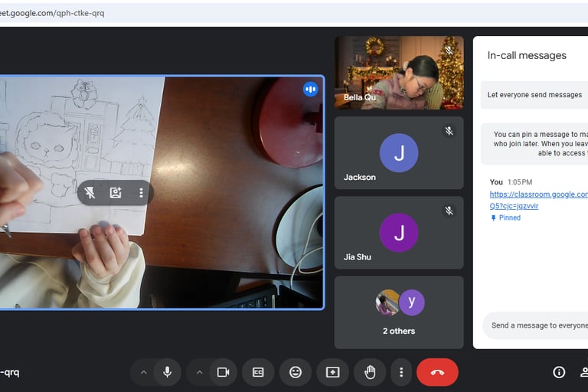The image size is (588, 392).
Task: Click the Send a message to everyone field
Action: point(535,325)
